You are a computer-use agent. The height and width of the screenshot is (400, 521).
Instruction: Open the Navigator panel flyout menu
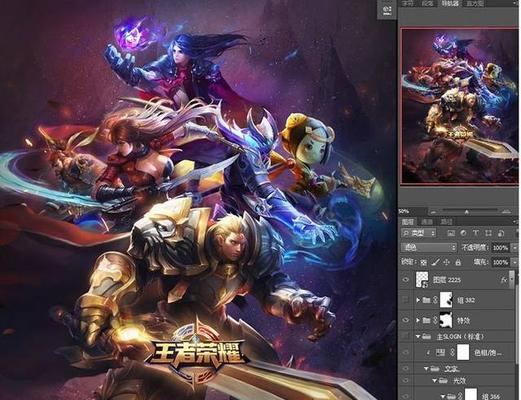click(x=515, y=3)
